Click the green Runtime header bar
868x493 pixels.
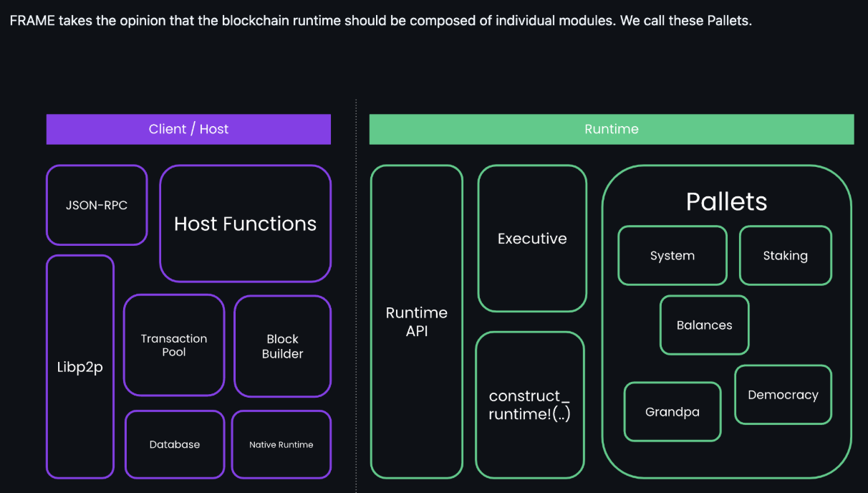coord(612,129)
